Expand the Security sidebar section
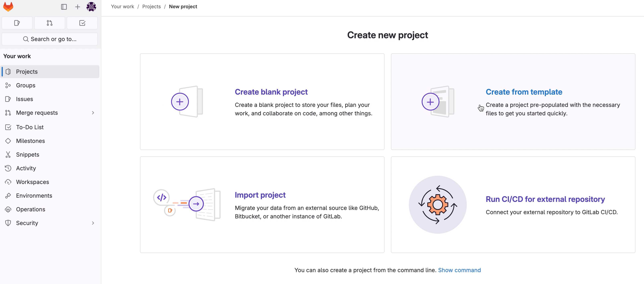 [x=93, y=223]
